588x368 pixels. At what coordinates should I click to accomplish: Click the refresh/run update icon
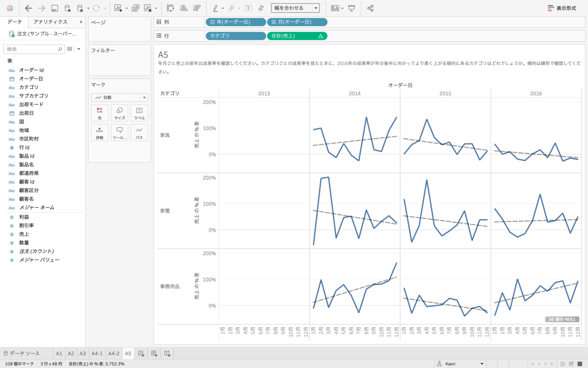96,8
